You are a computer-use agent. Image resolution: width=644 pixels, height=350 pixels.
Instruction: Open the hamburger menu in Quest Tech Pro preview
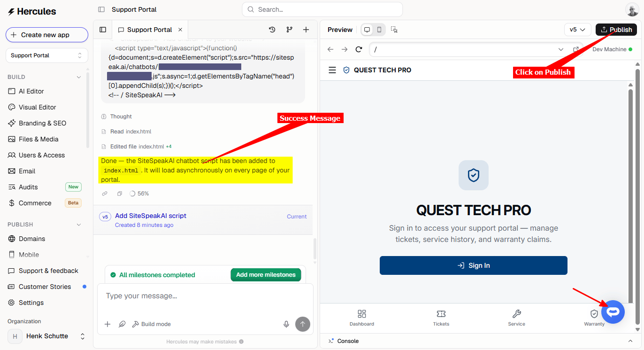pyautogui.click(x=332, y=70)
